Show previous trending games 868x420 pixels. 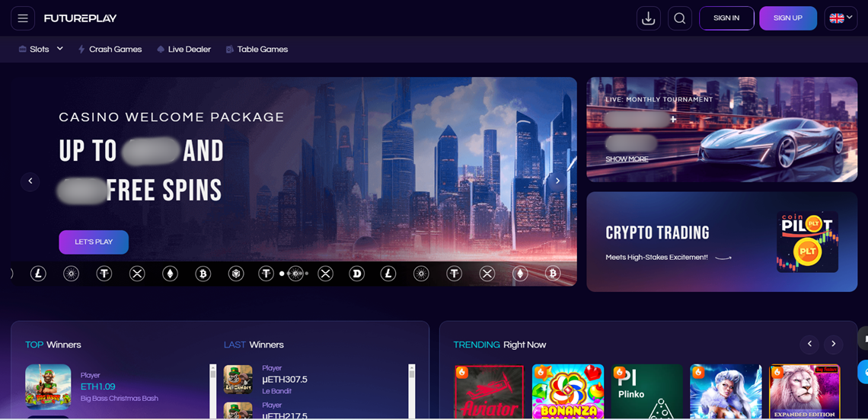coord(809,344)
